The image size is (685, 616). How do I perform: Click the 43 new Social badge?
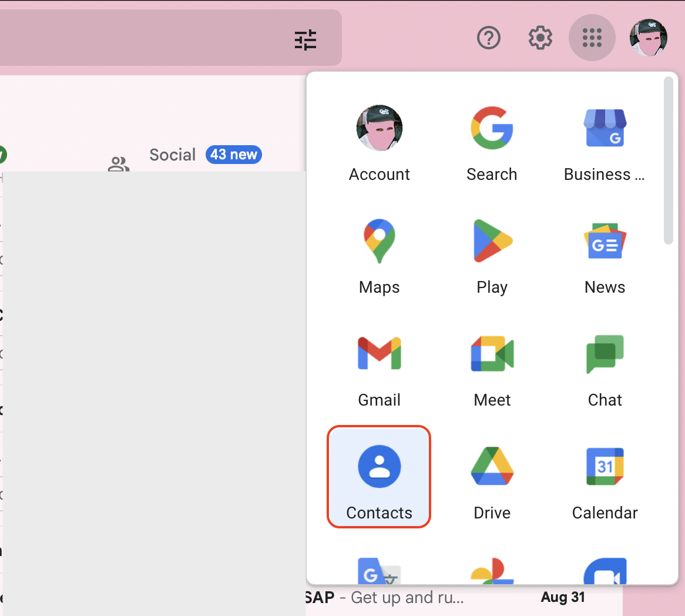click(x=234, y=155)
